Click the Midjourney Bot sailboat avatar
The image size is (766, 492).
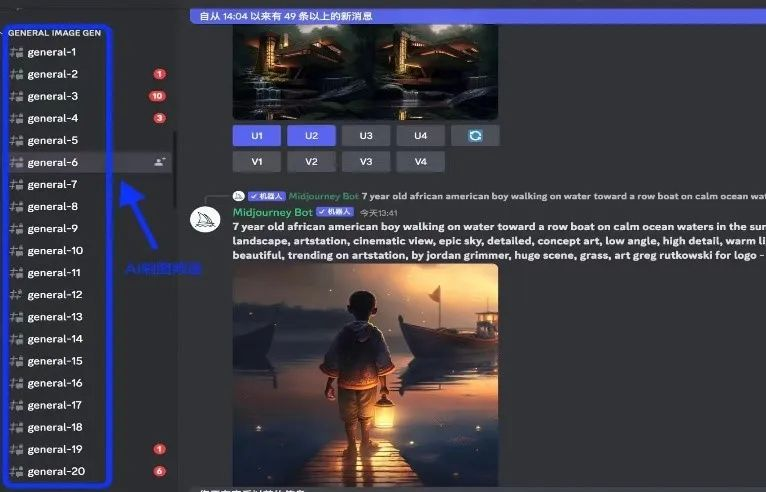click(205, 219)
